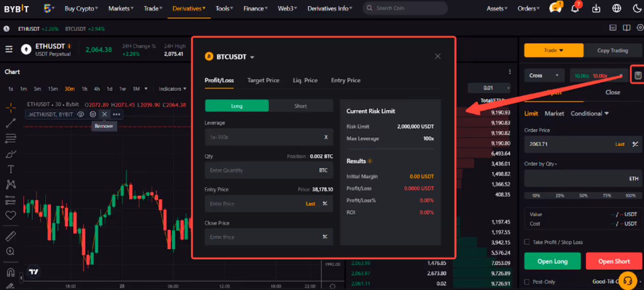The height and width of the screenshot is (290, 644).
Task: Open the Markets menu
Action: (x=121, y=9)
